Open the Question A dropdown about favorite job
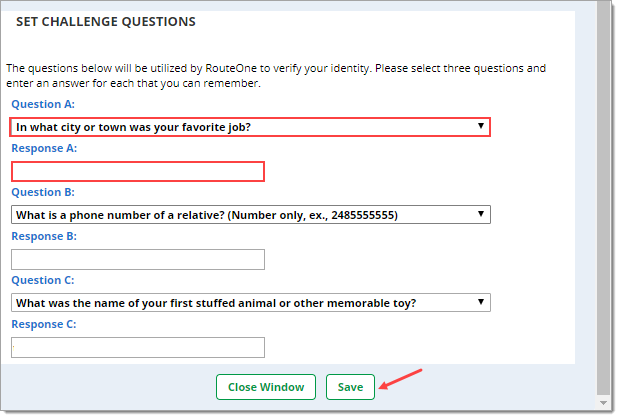This screenshot has width=619, height=418. pyautogui.click(x=250, y=127)
